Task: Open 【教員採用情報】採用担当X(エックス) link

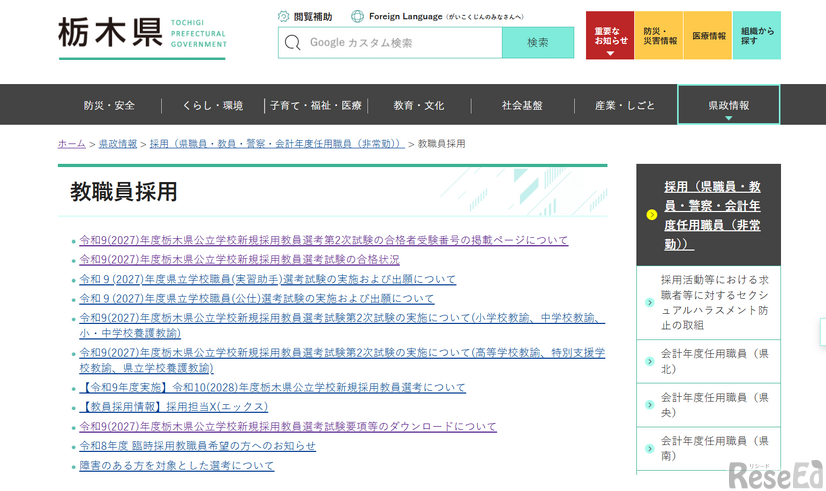Action: click(x=174, y=407)
